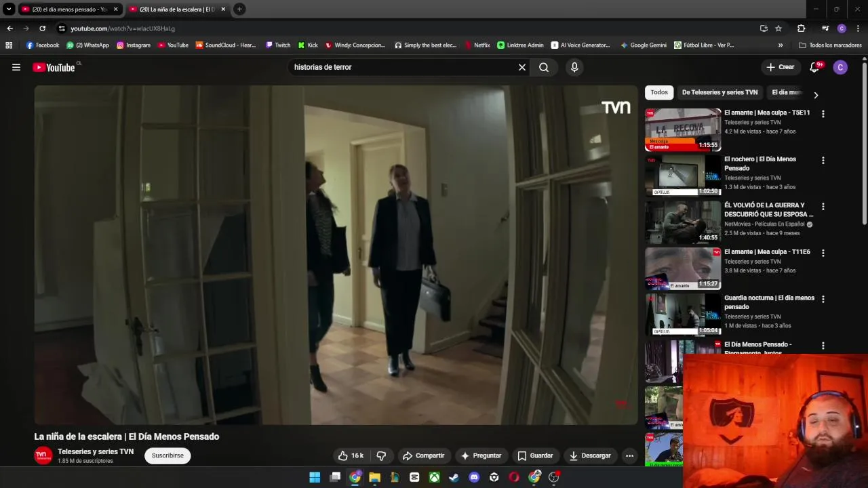Open Windows Start button
This screenshot has height=488, width=868.
(x=315, y=477)
